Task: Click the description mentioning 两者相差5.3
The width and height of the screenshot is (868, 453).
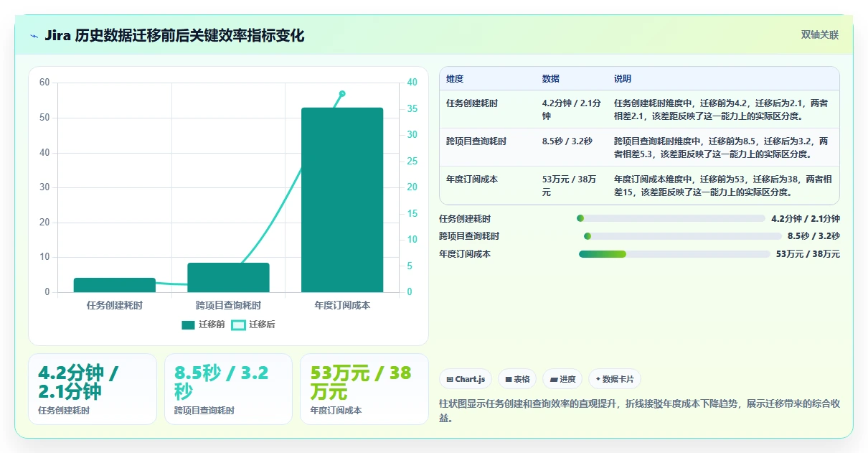Action: (723, 147)
